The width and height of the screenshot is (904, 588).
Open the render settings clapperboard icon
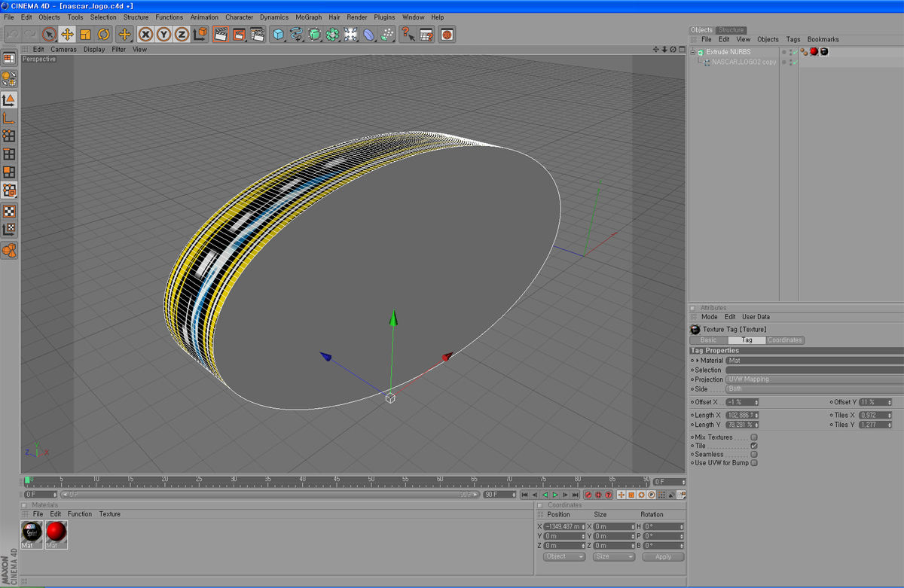[257, 34]
